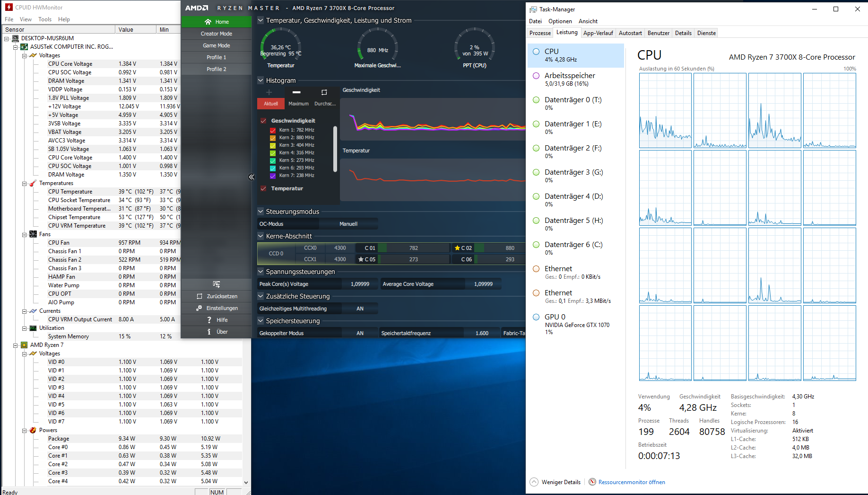Click the chip icon beside AMD Ryzen 7
The height and width of the screenshot is (495, 868).
coord(24,345)
